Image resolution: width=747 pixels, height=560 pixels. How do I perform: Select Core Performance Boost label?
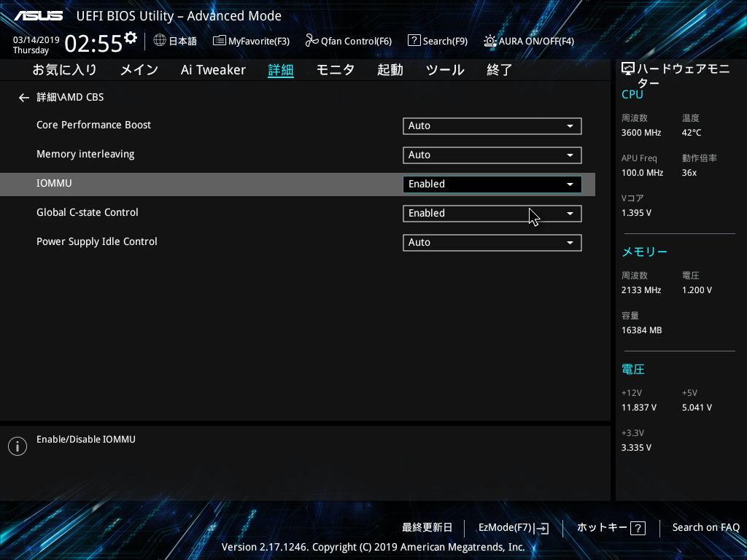tap(93, 125)
